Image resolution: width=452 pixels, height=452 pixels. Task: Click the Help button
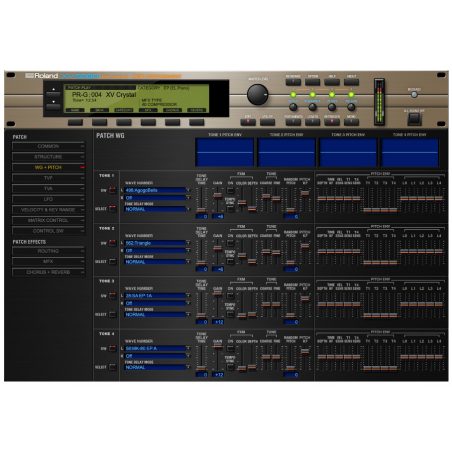(x=332, y=82)
